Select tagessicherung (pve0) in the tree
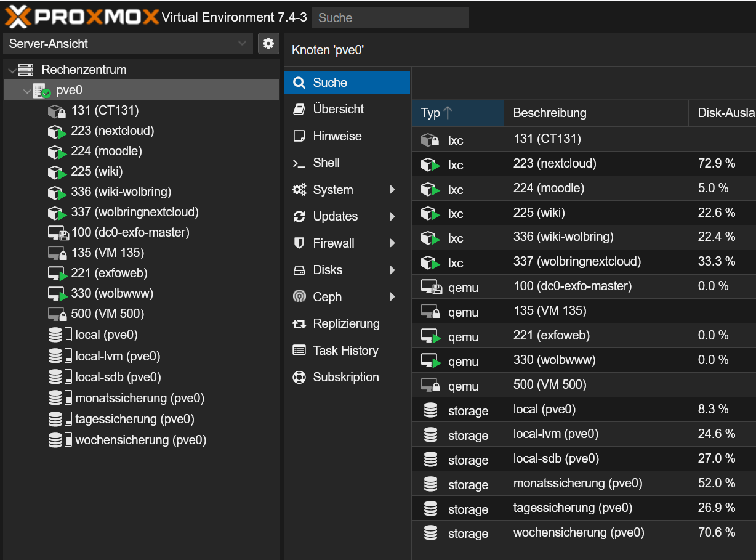The width and height of the screenshot is (756, 560). pyautogui.click(x=142, y=419)
